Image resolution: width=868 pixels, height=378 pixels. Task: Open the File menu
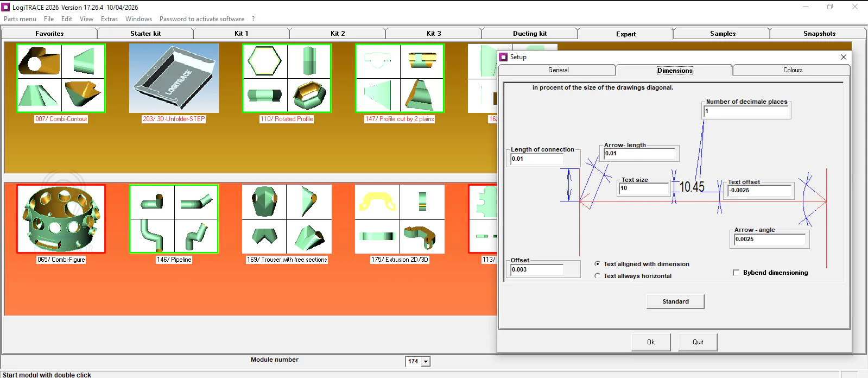click(49, 19)
